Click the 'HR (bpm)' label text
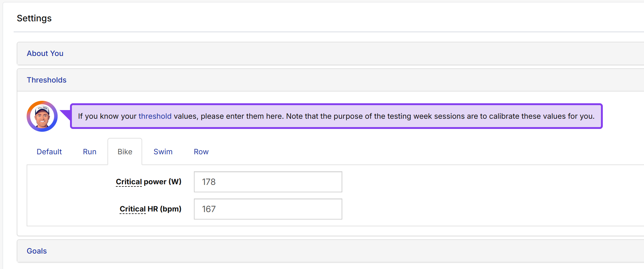 pos(164,209)
